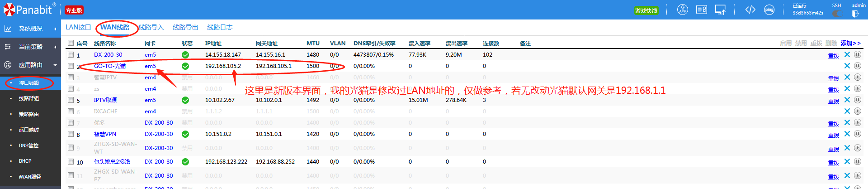Click the 添加>> link to add line

(x=850, y=43)
